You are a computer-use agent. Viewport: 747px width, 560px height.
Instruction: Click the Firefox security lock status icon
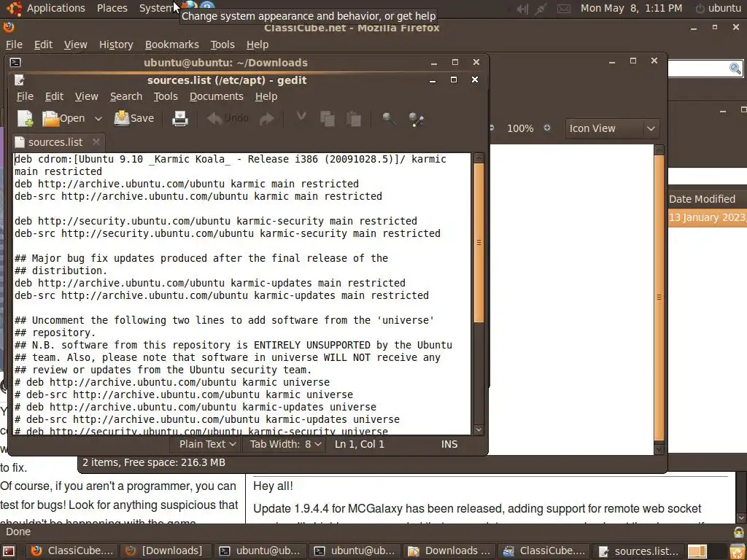(x=738, y=532)
